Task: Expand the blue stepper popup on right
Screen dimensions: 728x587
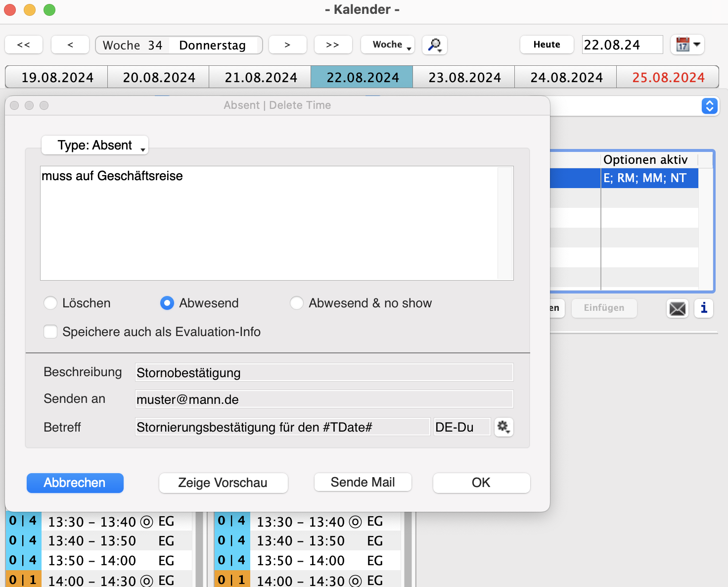Action: [709, 106]
